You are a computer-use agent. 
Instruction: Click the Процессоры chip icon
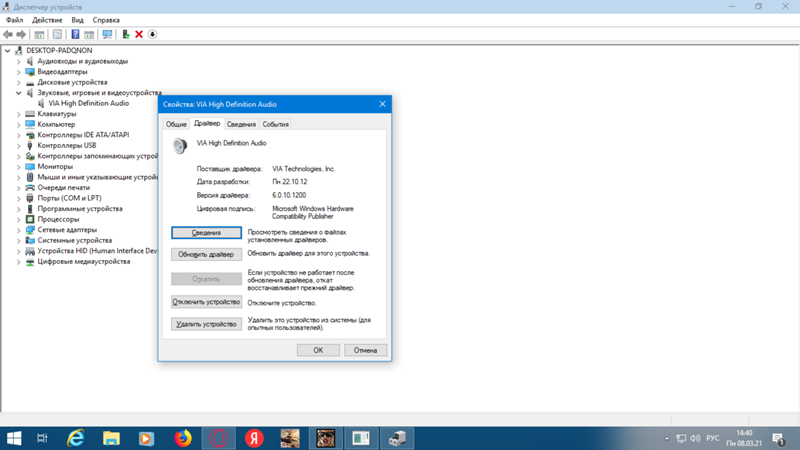[x=30, y=219]
